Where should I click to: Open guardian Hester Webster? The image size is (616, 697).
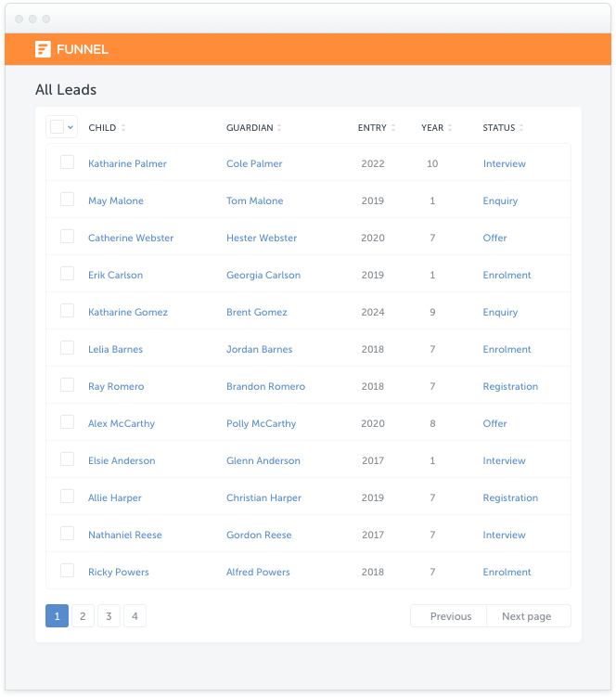click(262, 238)
